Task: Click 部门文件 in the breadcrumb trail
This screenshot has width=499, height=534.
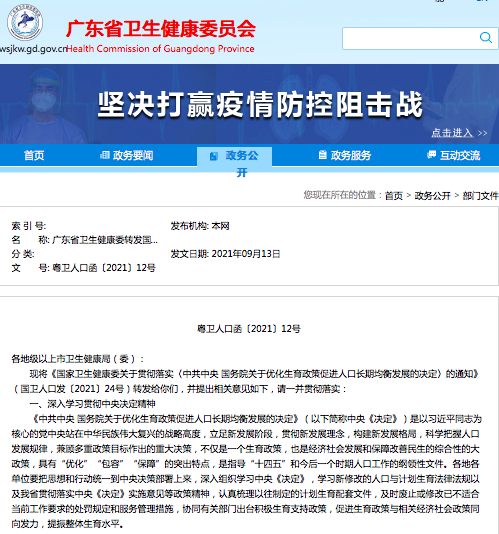Action: pyautogui.click(x=480, y=195)
